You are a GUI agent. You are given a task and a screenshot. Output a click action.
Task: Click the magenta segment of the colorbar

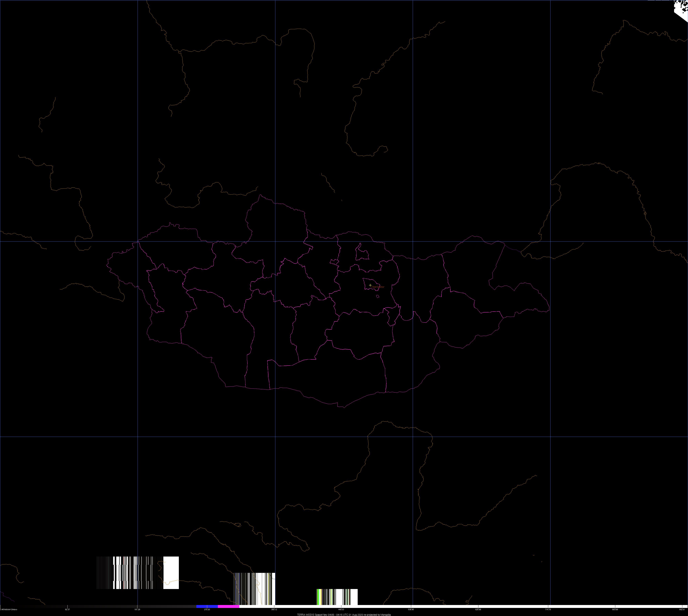[x=229, y=606]
